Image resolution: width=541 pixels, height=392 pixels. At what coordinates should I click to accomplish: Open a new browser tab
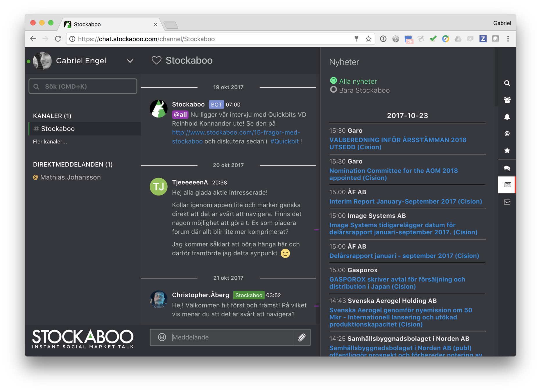coord(171,25)
